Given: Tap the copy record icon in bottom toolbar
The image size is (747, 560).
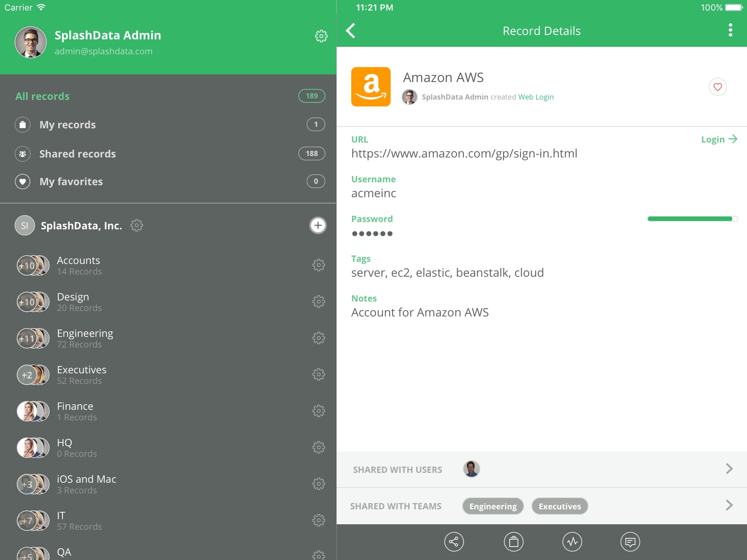Looking at the screenshot, I should click(514, 542).
